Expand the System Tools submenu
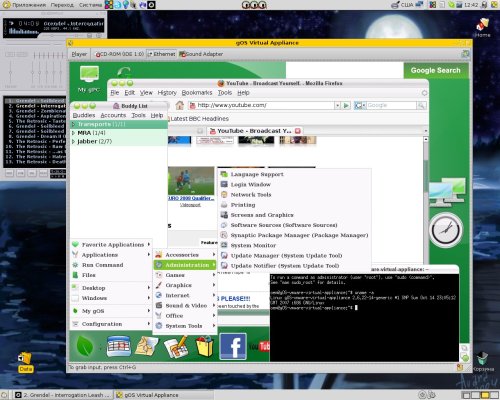500x400 pixels. click(x=185, y=326)
